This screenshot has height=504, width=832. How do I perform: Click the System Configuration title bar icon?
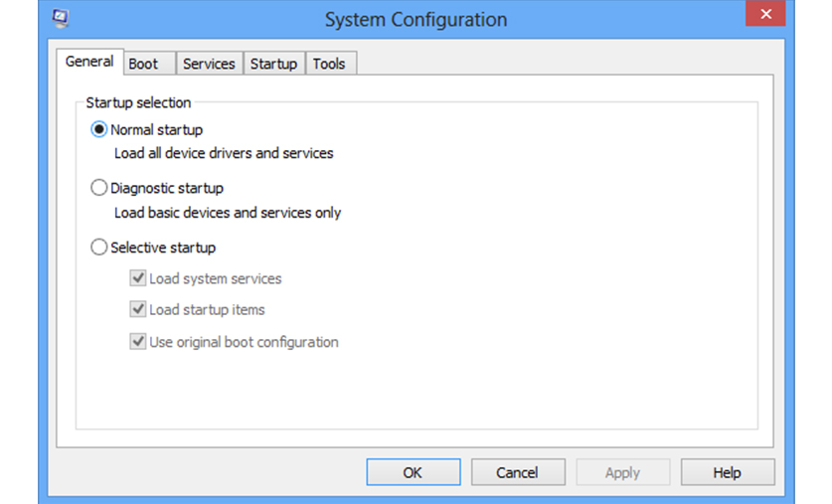coord(61,18)
